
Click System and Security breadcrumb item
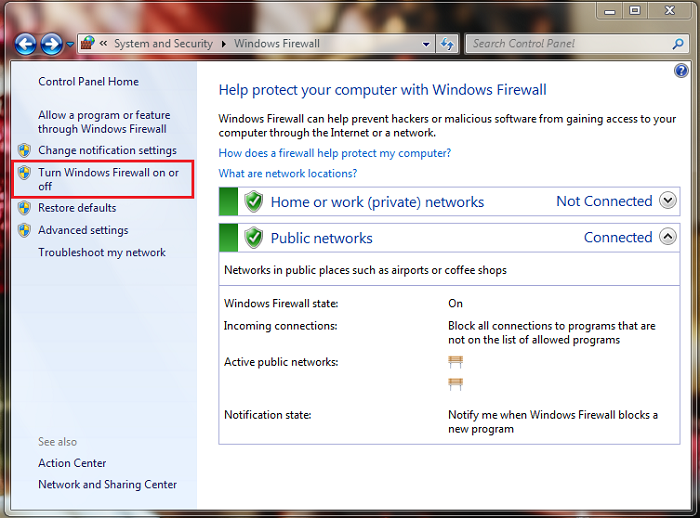163,44
